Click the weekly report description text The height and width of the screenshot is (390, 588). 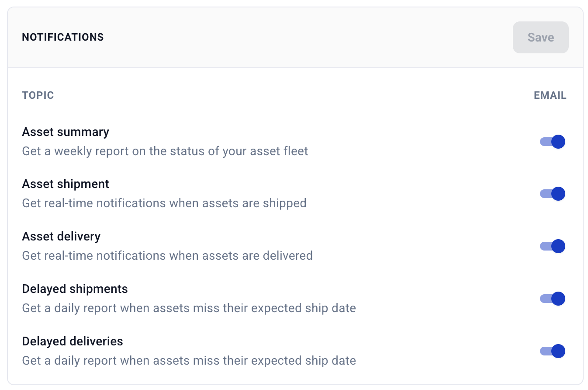pos(165,151)
